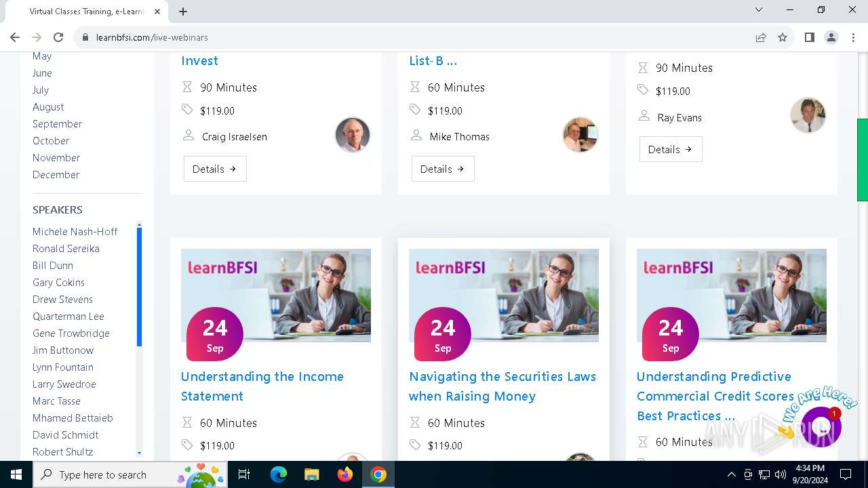Select speaker Ronald Sereika
The height and width of the screenshot is (488, 868).
66,249
